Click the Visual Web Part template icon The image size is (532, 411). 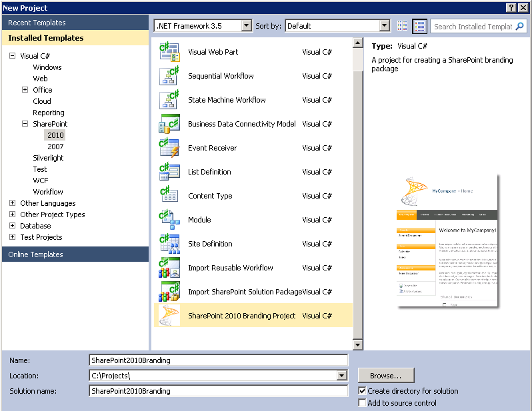(169, 52)
